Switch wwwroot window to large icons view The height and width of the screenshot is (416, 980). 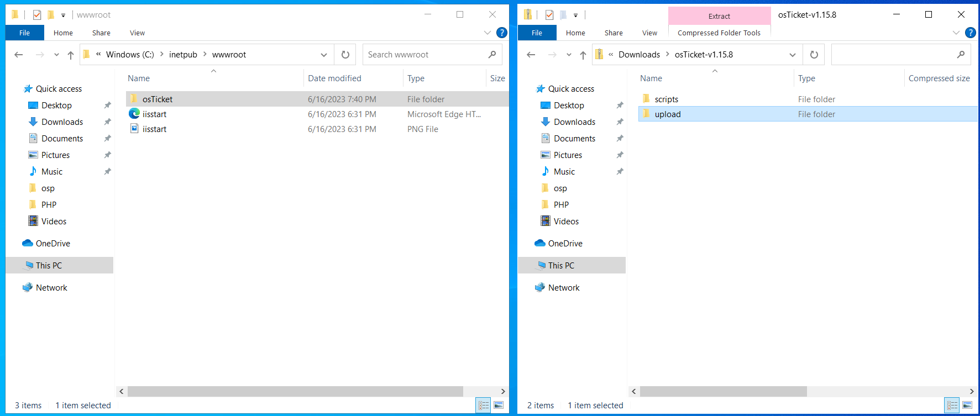click(499, 405)
